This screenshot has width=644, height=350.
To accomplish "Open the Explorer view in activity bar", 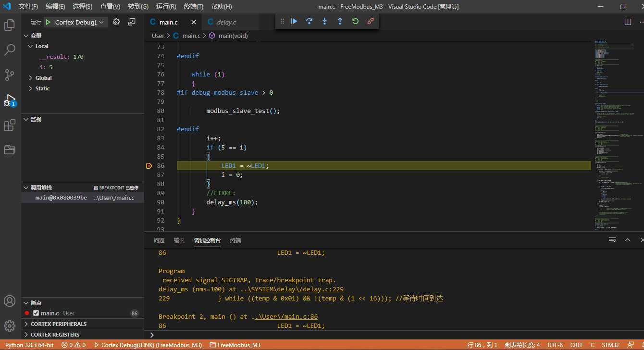I will (9, 25).
